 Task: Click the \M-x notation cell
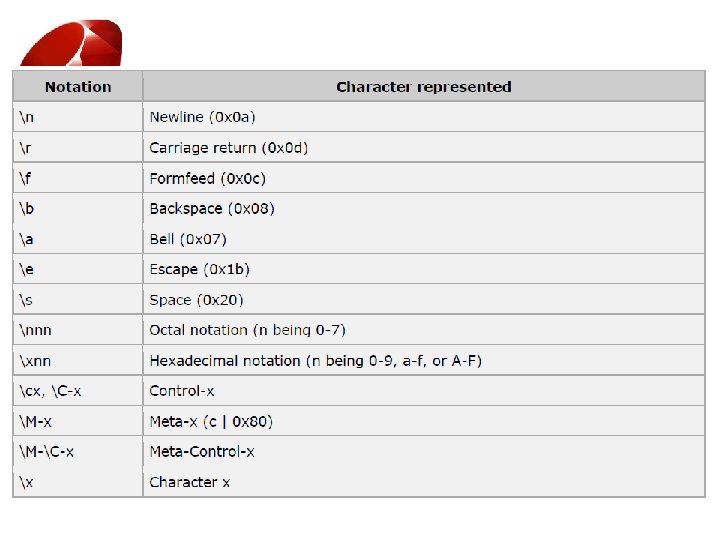tap(78, 421)
